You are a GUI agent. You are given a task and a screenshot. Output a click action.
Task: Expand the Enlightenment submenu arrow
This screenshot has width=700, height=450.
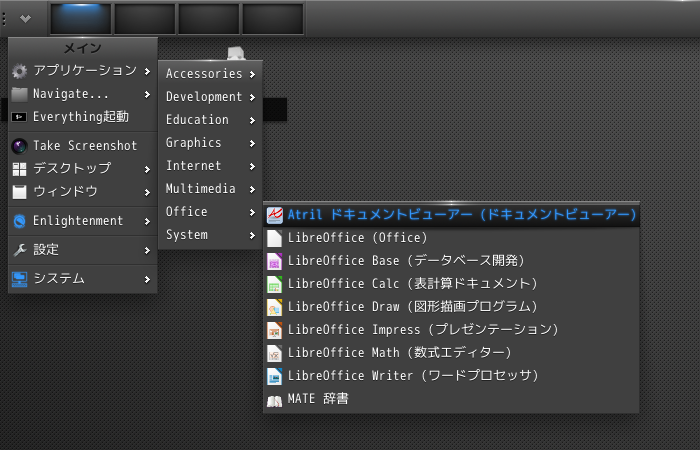tap(147, 221)
